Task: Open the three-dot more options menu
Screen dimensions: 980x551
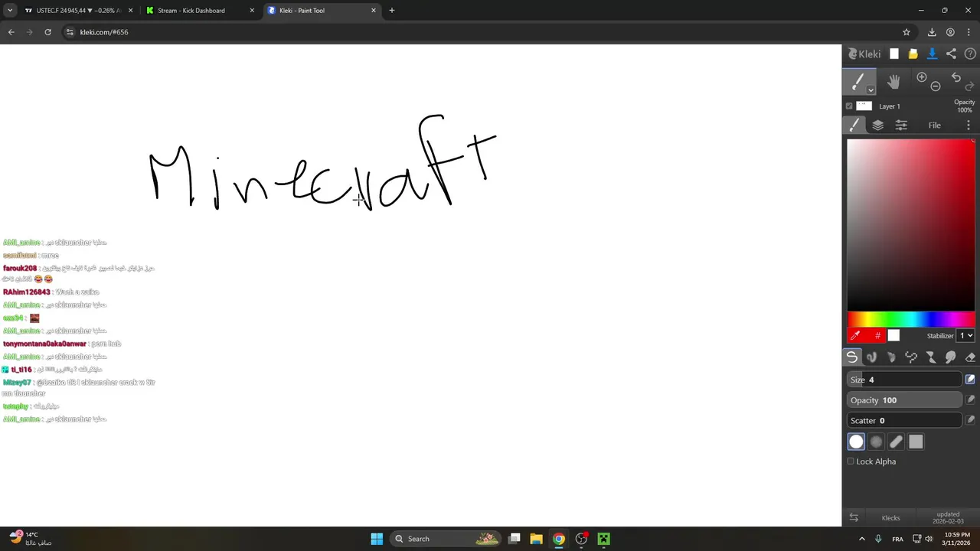Action: coord(969,125)
